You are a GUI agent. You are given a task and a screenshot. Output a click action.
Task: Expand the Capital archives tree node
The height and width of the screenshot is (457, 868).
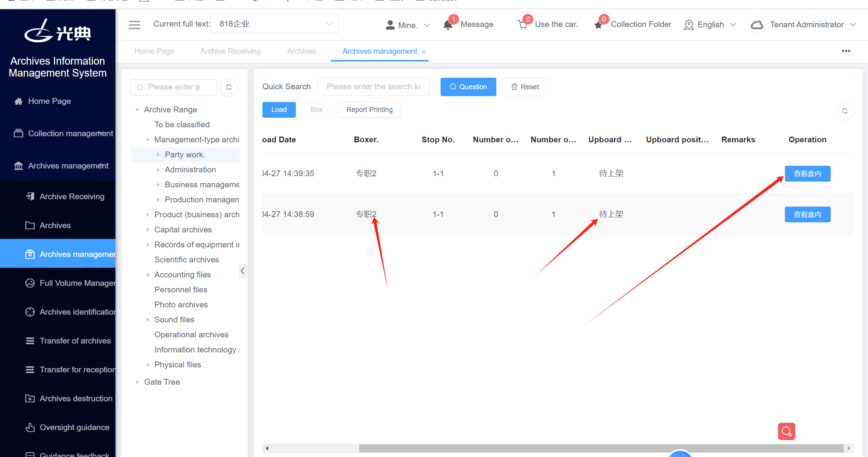(x=148, y=230)
